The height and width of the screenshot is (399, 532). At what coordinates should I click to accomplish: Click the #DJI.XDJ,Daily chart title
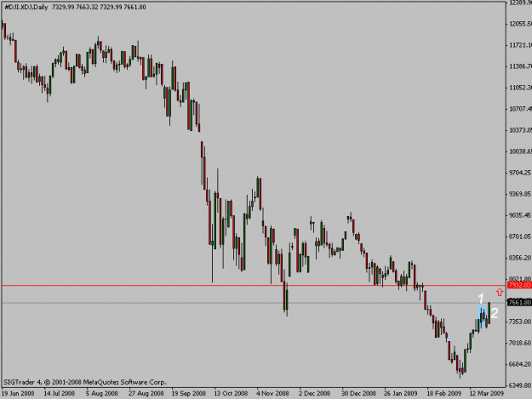[26, 7]
